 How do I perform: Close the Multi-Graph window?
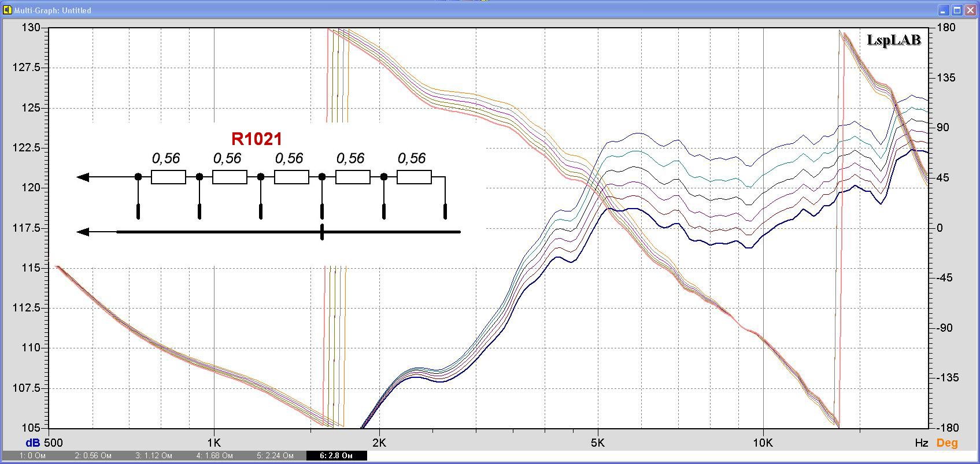[x=971, y=10]
